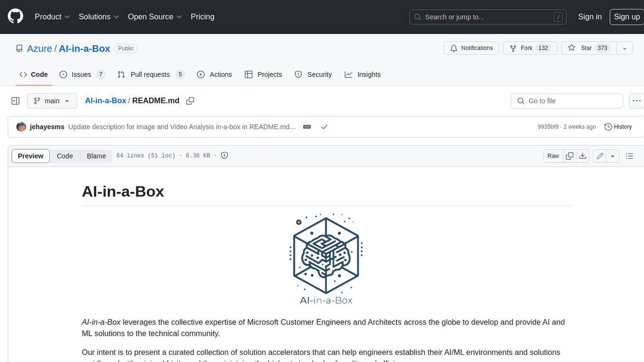Expand the file tree side panel icon

(x=16, y=101)
